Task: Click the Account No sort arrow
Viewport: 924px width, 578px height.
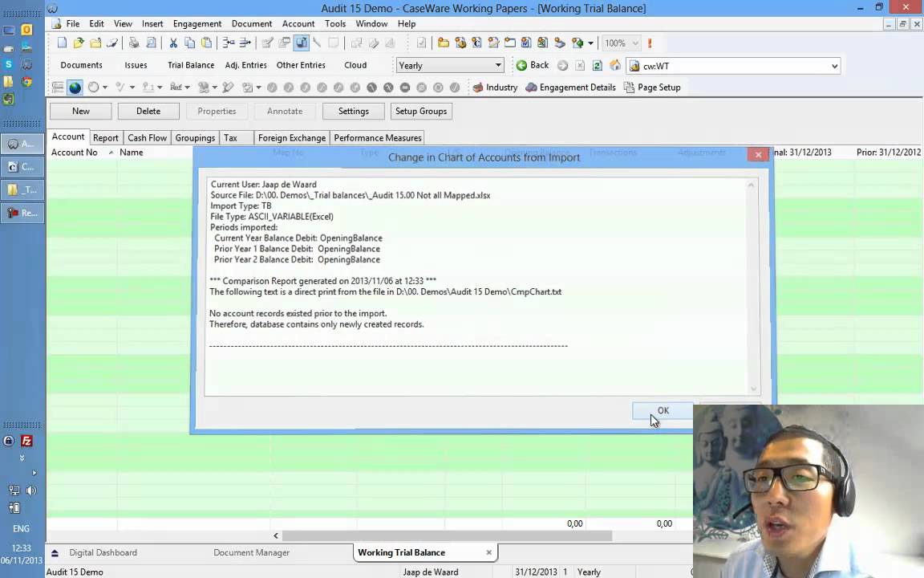Action: coord(111,153)
